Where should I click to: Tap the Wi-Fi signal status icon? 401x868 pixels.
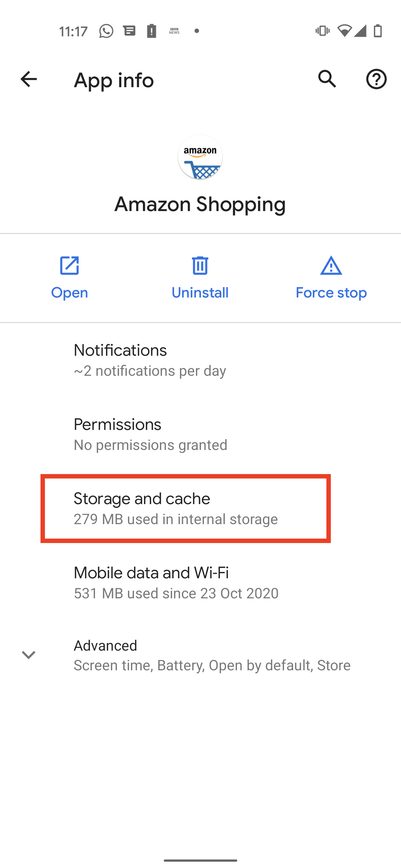click(x=345, y=31)
